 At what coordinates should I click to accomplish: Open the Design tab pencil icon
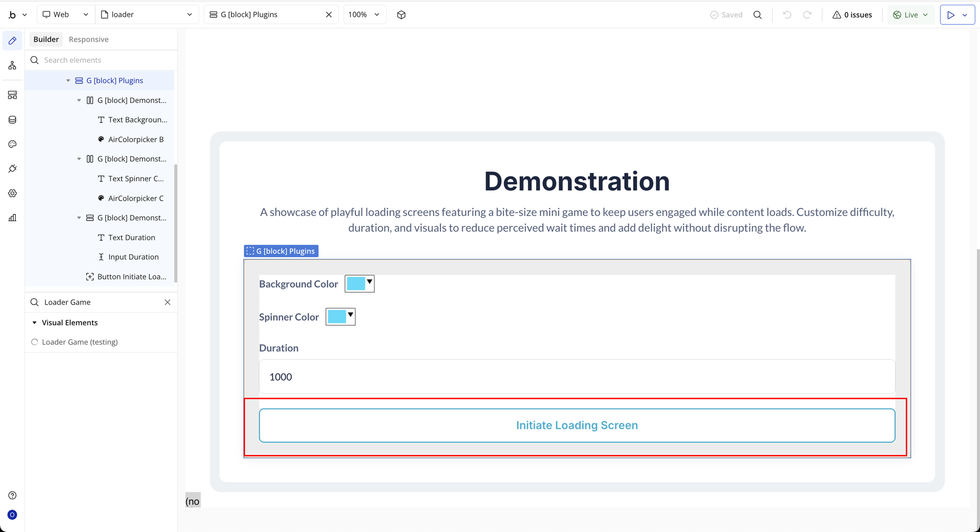tap(12, 41)
